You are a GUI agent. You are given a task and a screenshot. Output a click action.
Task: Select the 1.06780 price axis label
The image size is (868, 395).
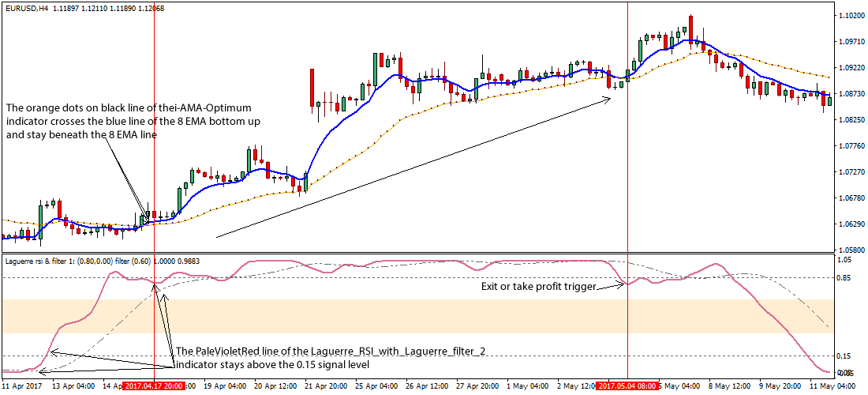tap(853, 198)
